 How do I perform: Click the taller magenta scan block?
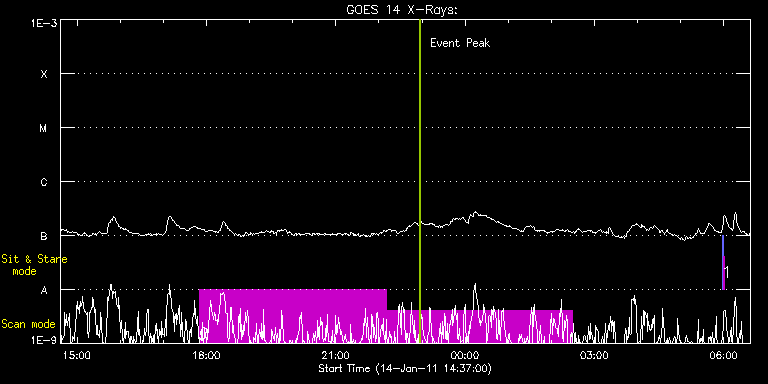tap(293, 315)
